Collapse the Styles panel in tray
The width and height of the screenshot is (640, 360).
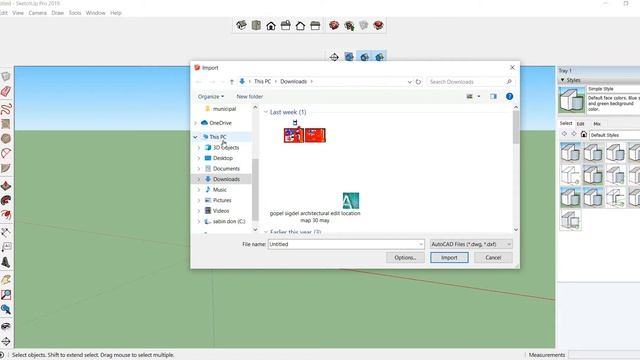click(x=562, y=80)
